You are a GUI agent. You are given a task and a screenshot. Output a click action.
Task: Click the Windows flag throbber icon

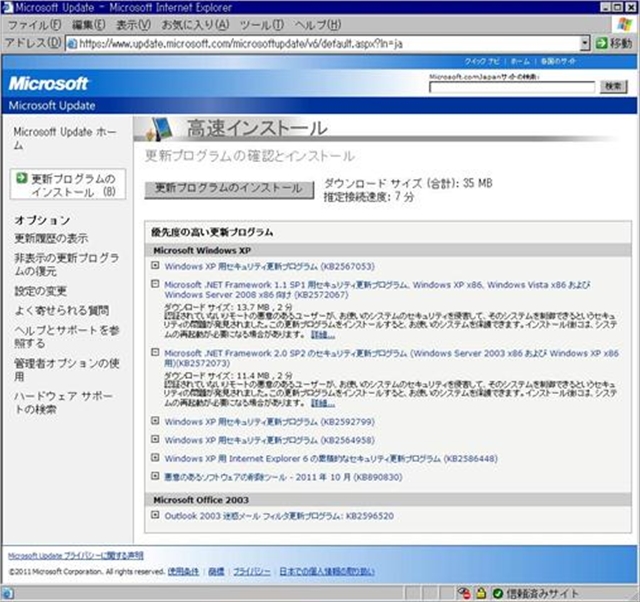click(624, 24)
